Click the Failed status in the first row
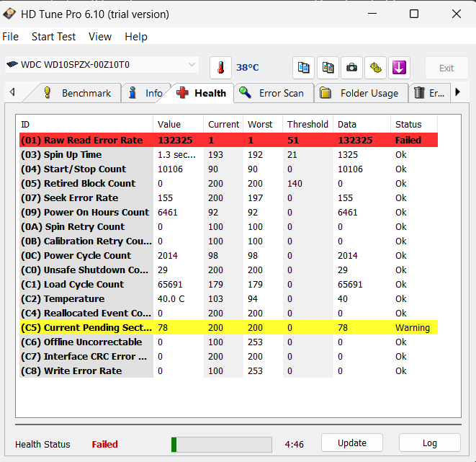 tap(408, 140)
